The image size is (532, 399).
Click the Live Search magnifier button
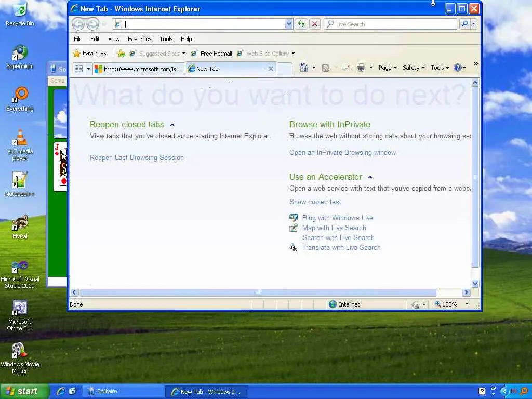464,24
